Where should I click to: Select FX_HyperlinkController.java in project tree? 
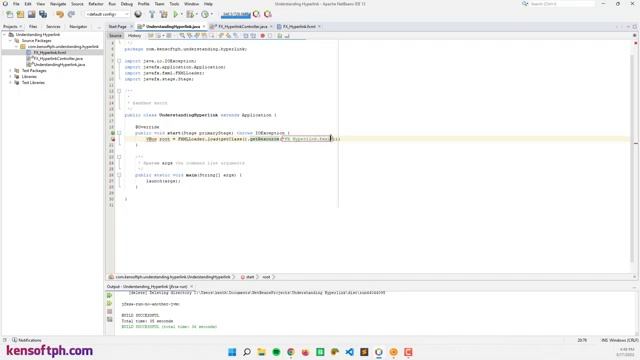pos(58,59)
